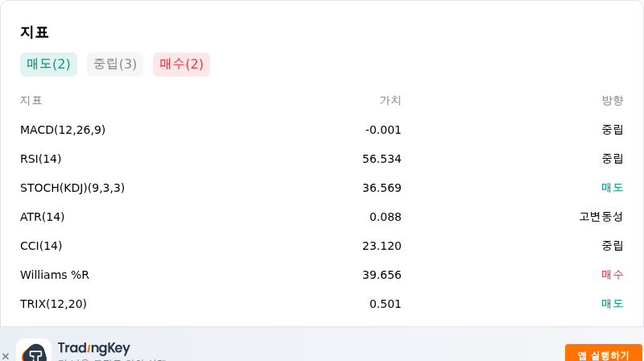This screenshot has width=644, height=361.
Task: Click the red 매수 signal for Williams %R
Action: (x=613, y=275)
